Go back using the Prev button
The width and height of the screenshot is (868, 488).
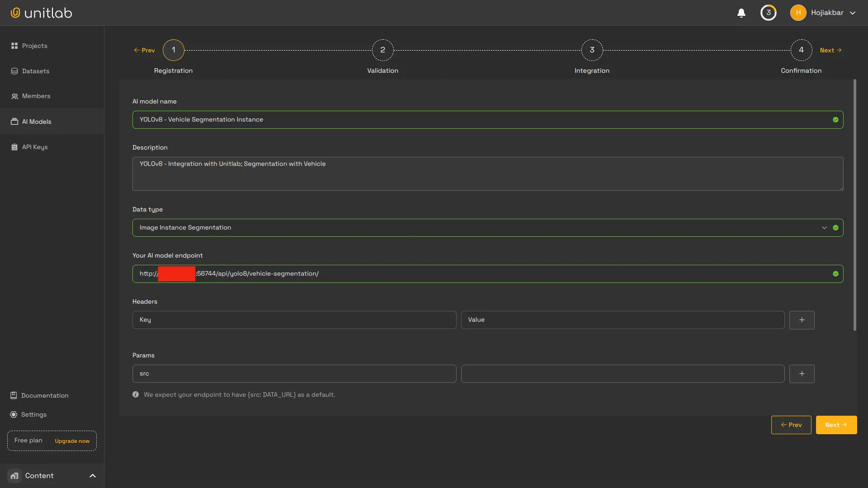(791, 425)
